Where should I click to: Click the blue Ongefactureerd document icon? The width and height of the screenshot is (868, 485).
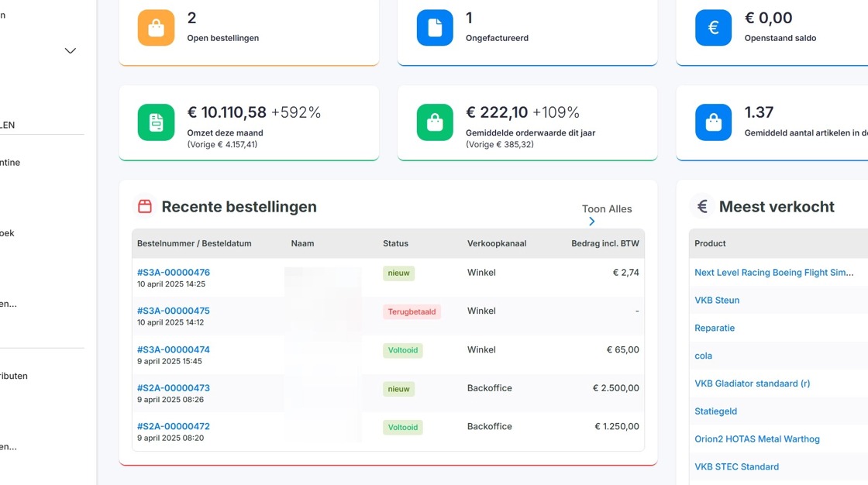[435, 28]
